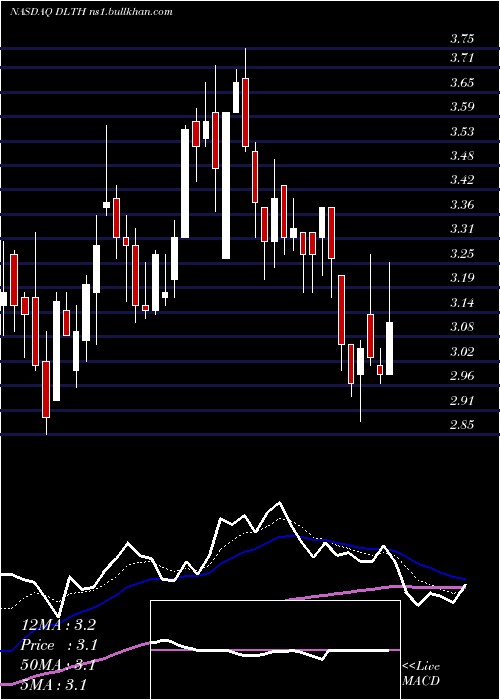This screenshot has height=700, width=500.
Task: Select the 3.65 price axis label
Action: (462, 83)
